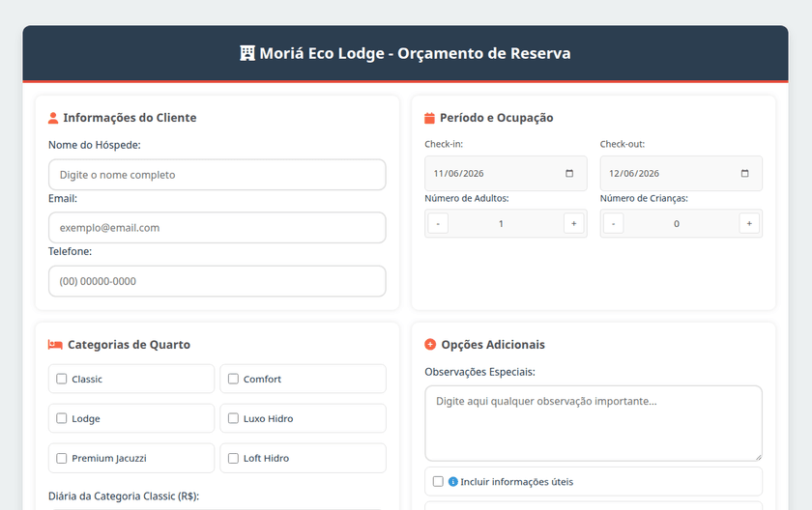Click the calendar icon beside Período e Ocupação

pos(429,118)
